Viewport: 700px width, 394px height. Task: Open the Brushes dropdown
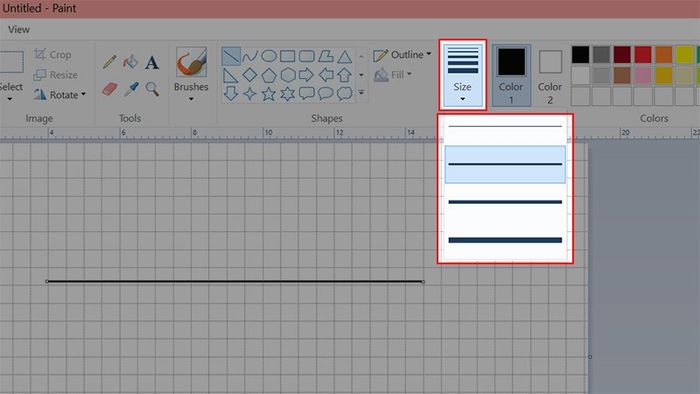191,75
